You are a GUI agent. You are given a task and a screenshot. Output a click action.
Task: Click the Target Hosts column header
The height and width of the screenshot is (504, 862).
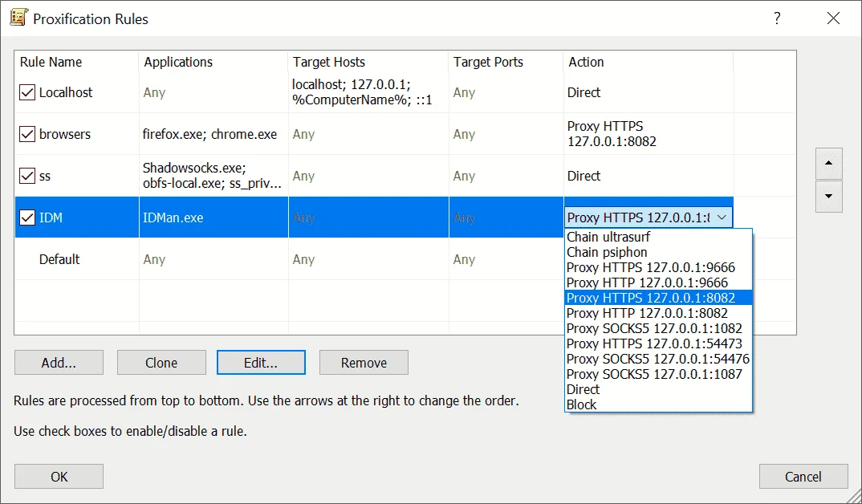pyautogui.click(x=368, y=62)
